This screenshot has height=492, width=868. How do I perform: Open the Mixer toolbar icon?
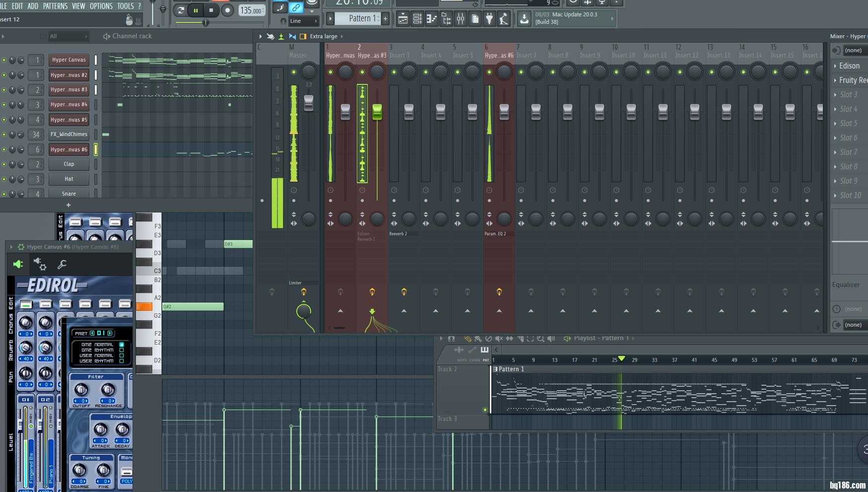(x=461, y=19)
